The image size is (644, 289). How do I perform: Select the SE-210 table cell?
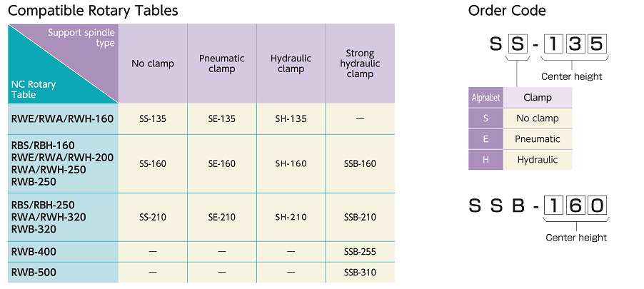point(222,217)
